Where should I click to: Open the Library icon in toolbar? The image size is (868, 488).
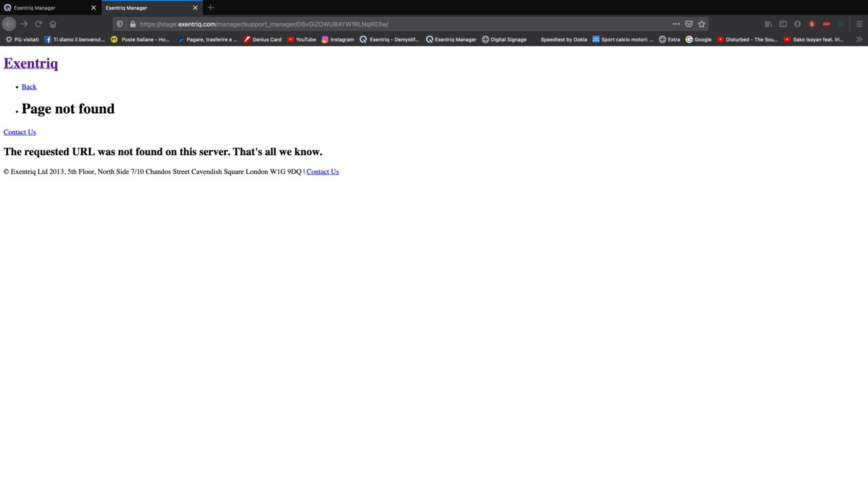click(x=768, y=24)
